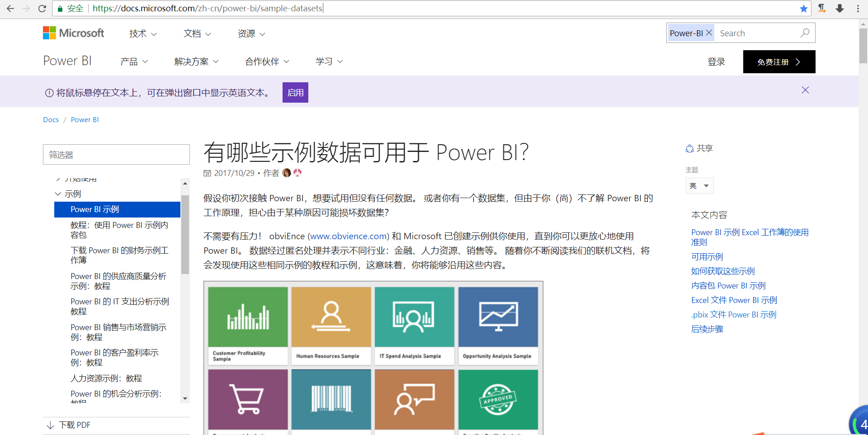Jump to Power BI 示例 Excel 工作簿的使用准则
This screenshot has width=868, height=435.
[750, 237]
